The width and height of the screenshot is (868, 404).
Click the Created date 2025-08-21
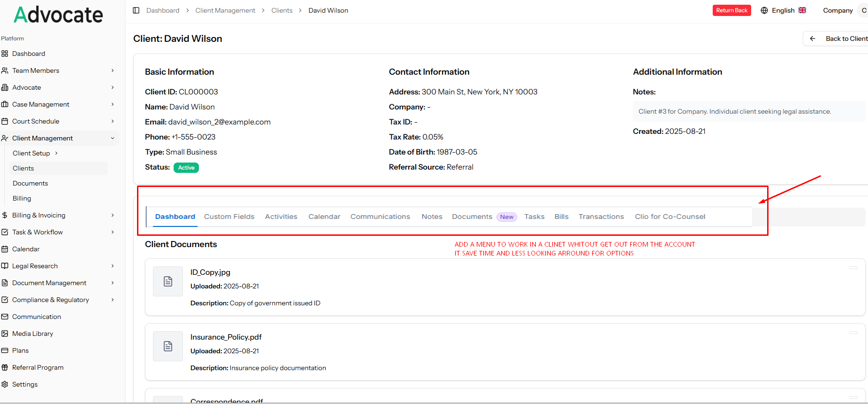685,132
